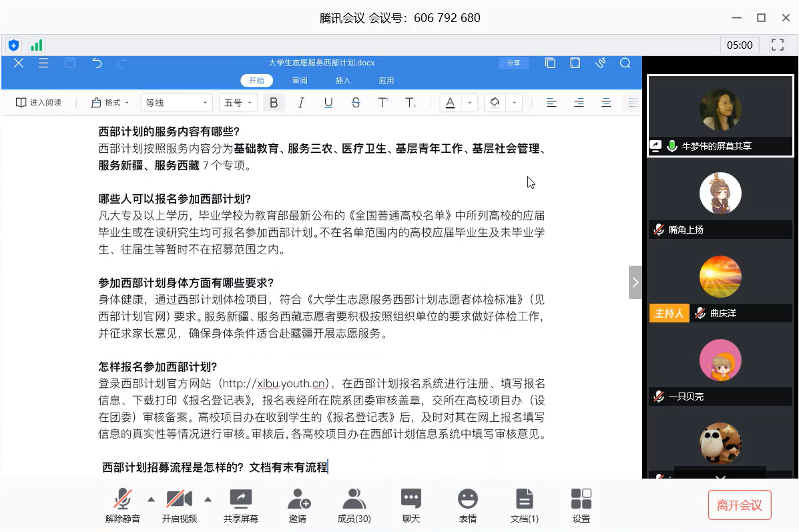Toggle bold formatting in document toolbar

tap(273, 103)
